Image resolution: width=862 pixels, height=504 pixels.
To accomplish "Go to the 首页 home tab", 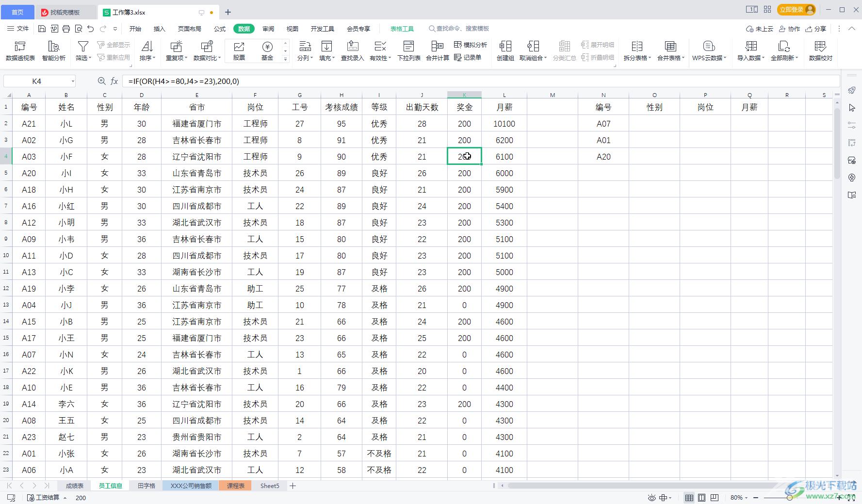I will point(17,12).
